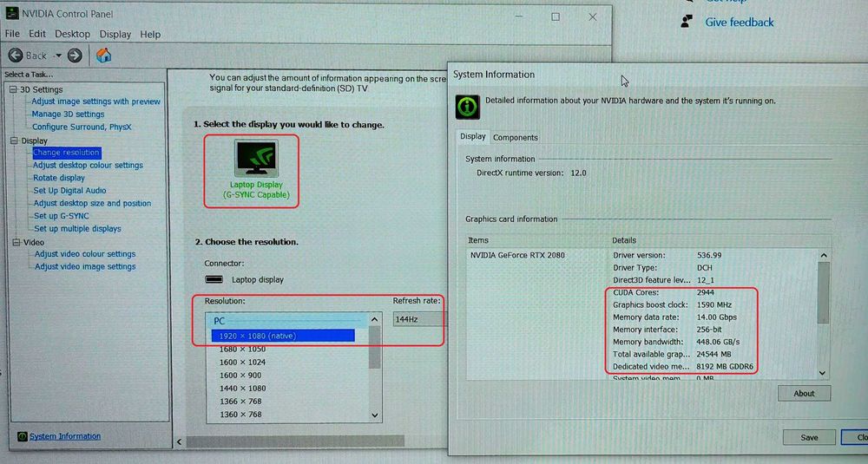This screenshot has height=464, width=868.
Task: Open Adjust desktop colour settings
Action: click(x=88, y=165)
